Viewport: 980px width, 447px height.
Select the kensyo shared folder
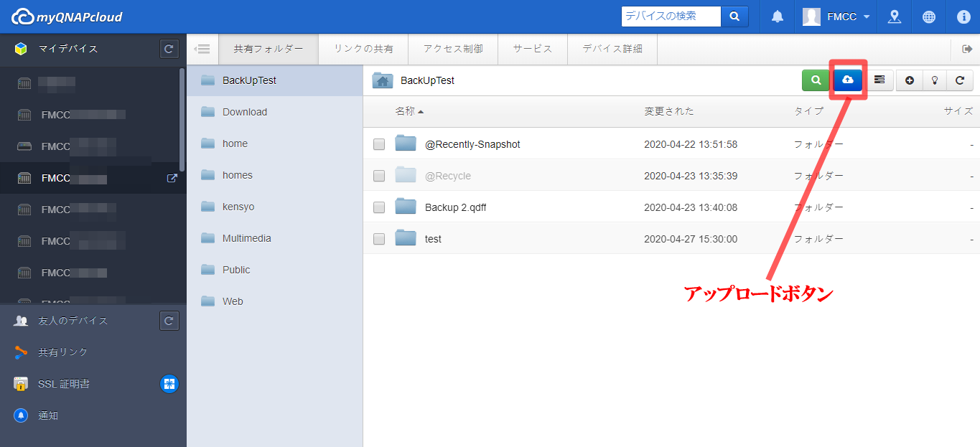pyautogui.click(x=275, y=207)
